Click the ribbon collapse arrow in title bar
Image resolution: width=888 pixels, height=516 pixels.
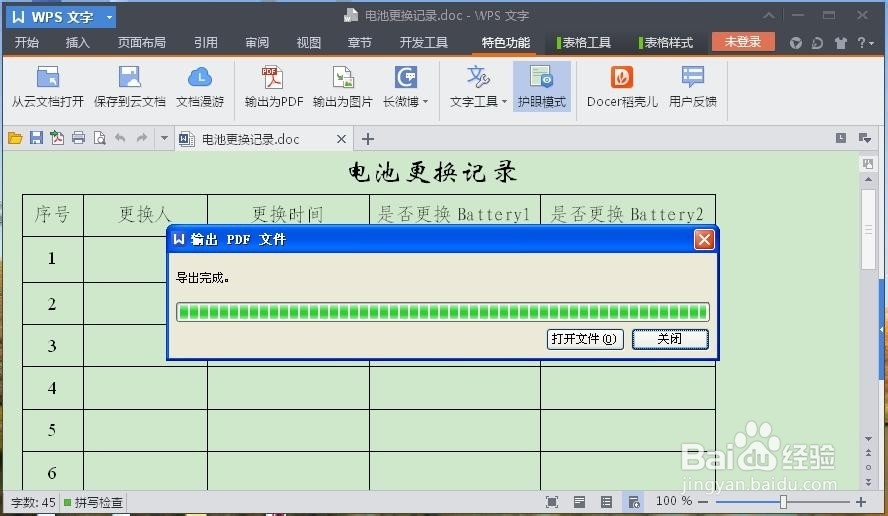pyautogui.click(x=769, y=16)
